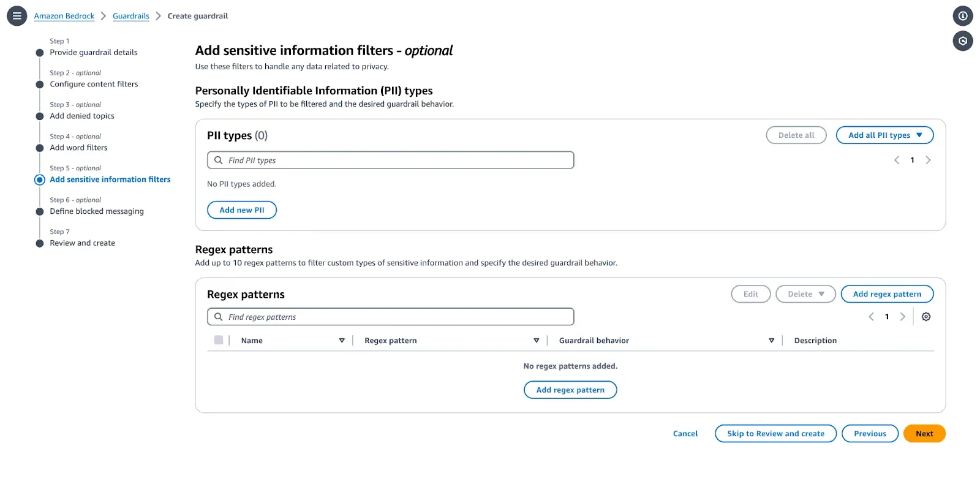Open Amazon Bedrock breadcrumb link
This screenshot has width=980, height=484.
64,16
